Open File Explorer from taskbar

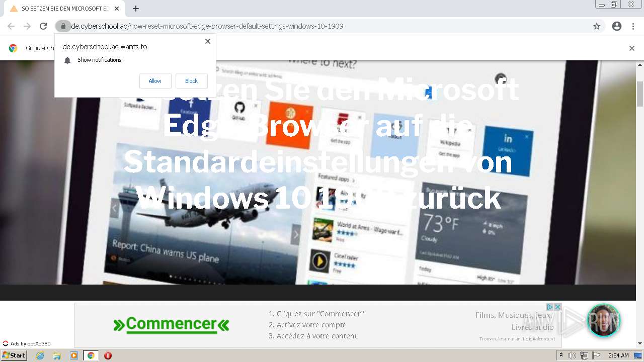[57, 355]
